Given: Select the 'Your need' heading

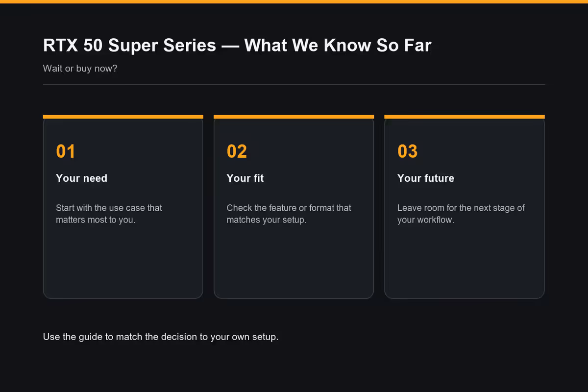Looking at the screenshot, I should pos(81,178).
